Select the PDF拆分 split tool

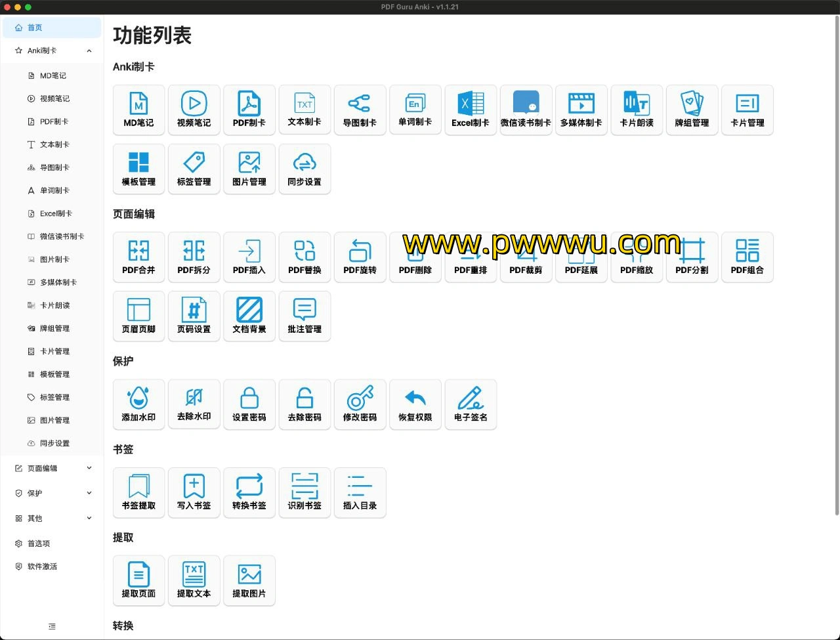click(x=194, y=257)
